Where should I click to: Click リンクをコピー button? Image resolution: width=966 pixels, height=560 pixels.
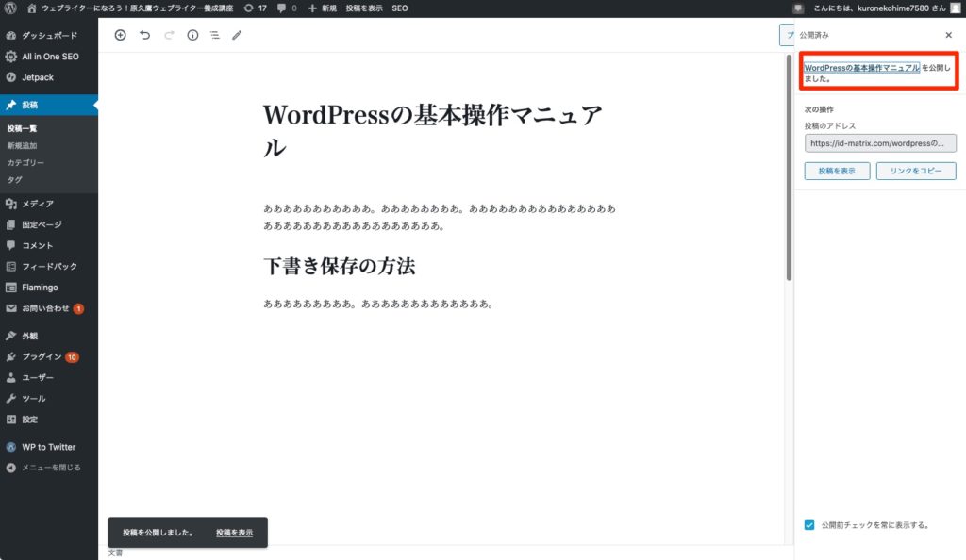pyautogui.click(x=915, y=171)
